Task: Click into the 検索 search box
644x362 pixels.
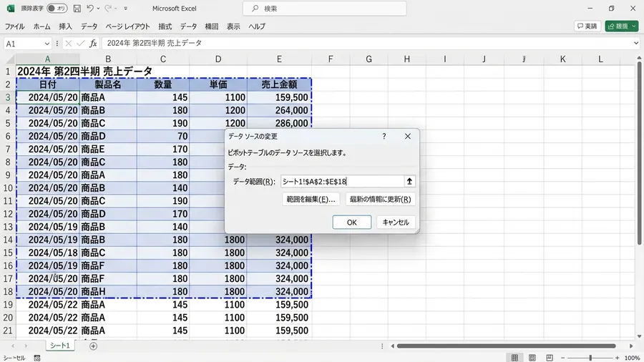Action: click(x=324, y=8)
